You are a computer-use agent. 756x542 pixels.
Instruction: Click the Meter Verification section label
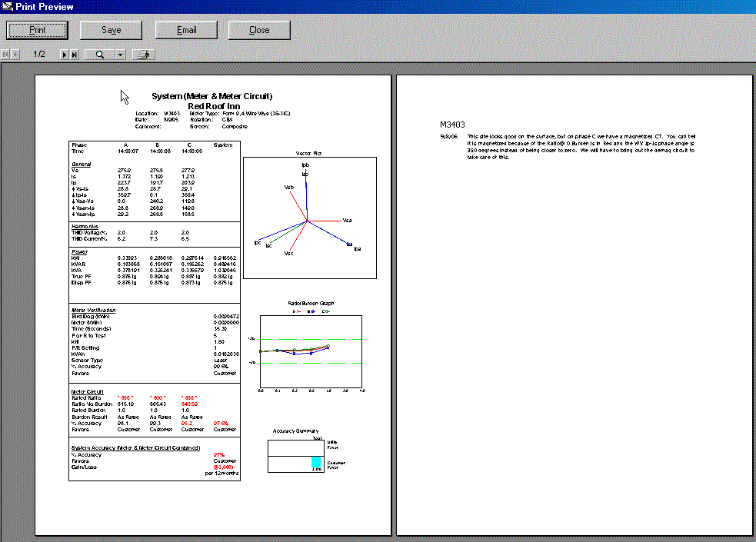[94, 310]
